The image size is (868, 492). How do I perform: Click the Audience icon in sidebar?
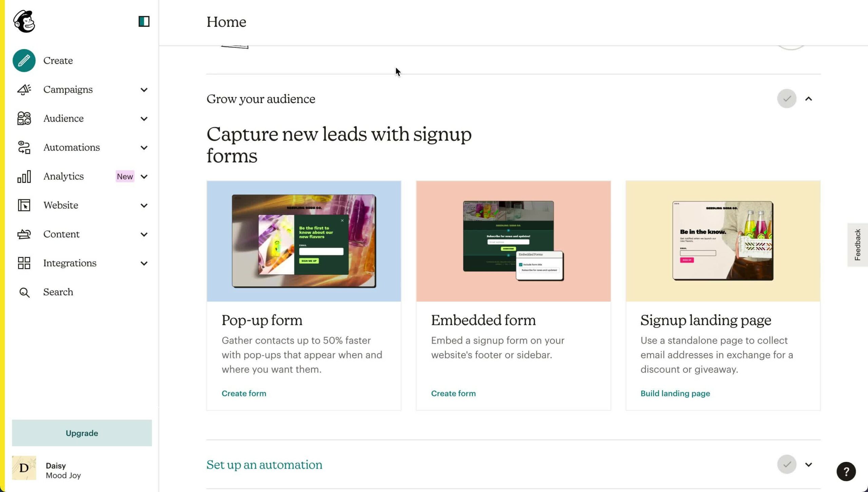tap(24, 118)
